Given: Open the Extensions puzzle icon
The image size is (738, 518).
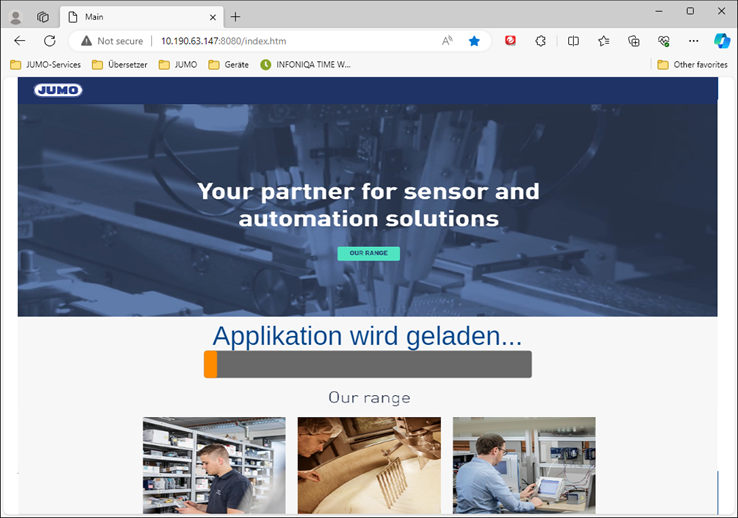Looking at the screenshot, I should click(x=541, y=41).
